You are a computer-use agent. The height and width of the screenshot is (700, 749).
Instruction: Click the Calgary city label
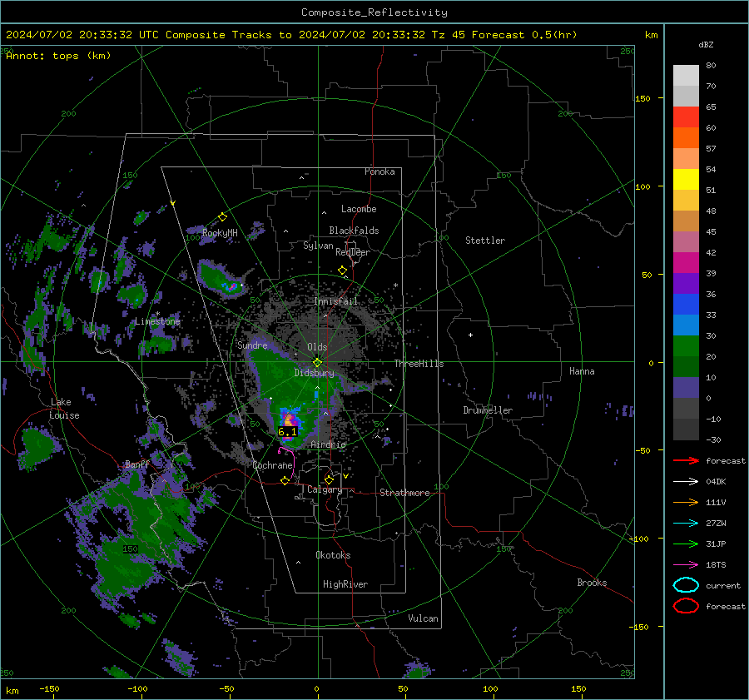coord(325,489)
